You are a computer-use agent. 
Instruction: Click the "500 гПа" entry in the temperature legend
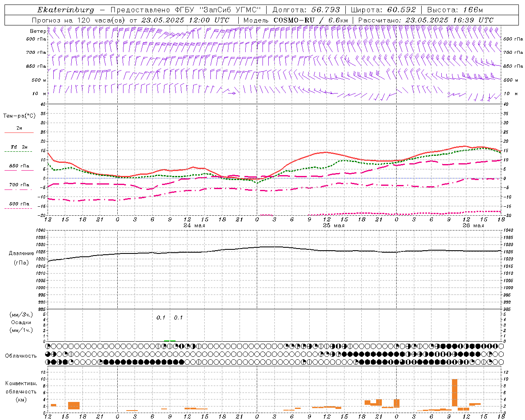(x=19, y=204)
